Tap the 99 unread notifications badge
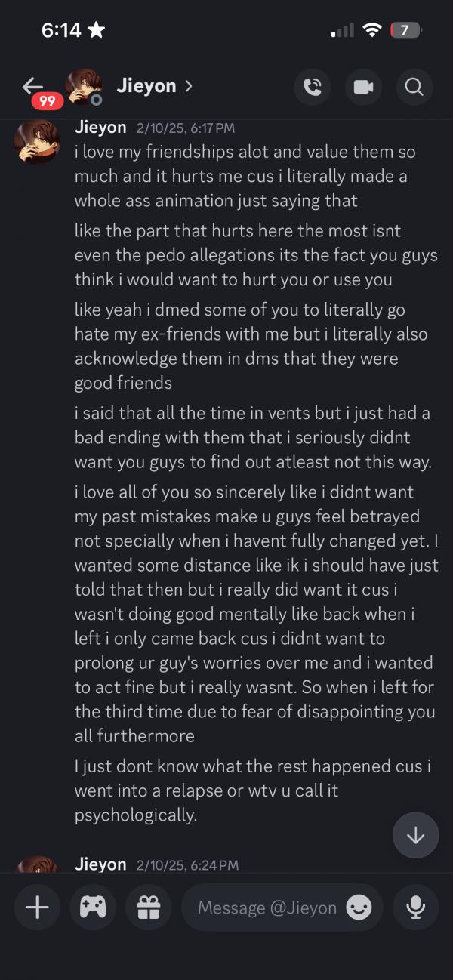 [47, 100]
